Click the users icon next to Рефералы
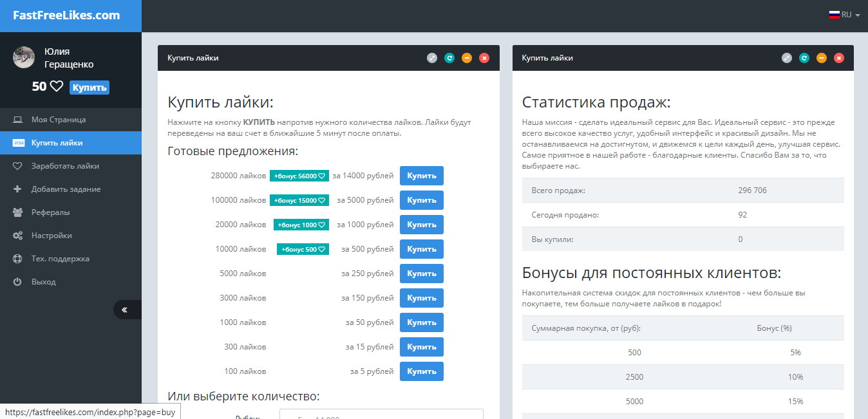Viewport: 868px width, 419px height. pos(19,212)
